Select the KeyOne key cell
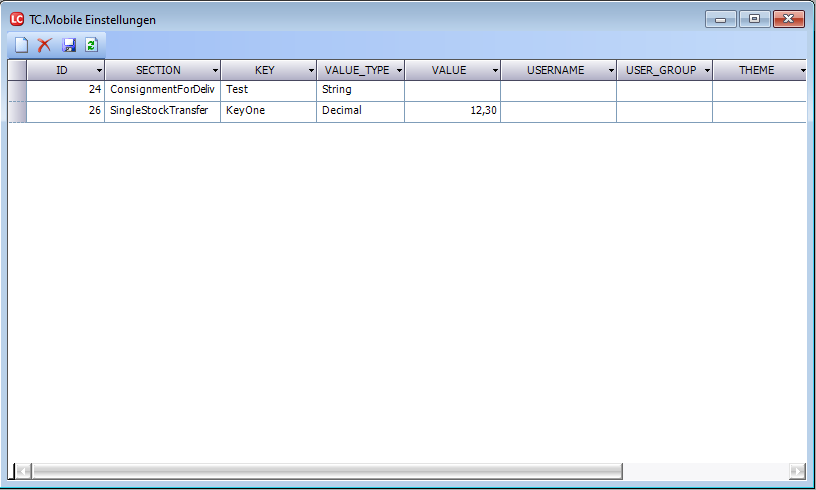The width and height of the screenshot is (816, 490). (x=268, y=111)
